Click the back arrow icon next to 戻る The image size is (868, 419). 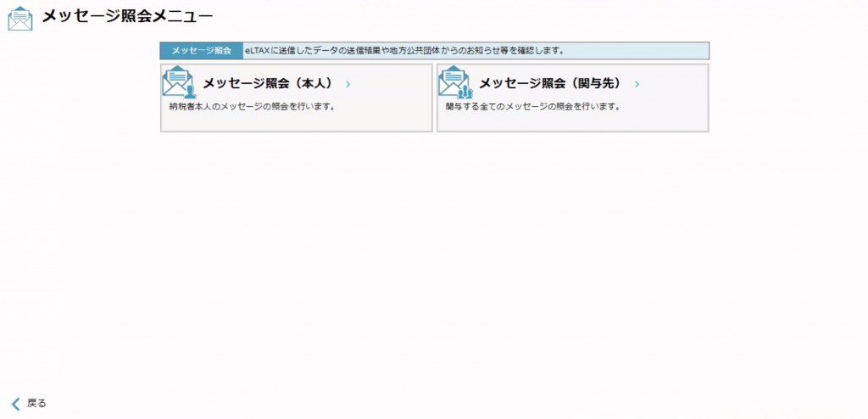[x=15, y=404]
